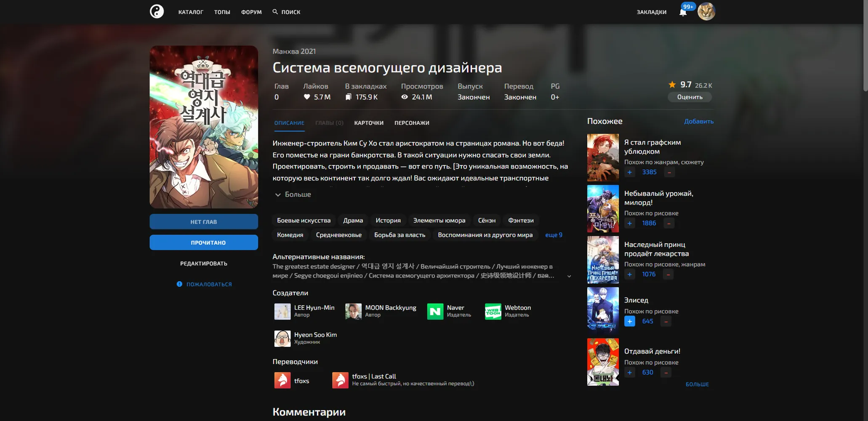Image resolution: width=868 pixels, height=421 pixels.
Task: Click the Элементы юмора tag
Action: (439, 220)
